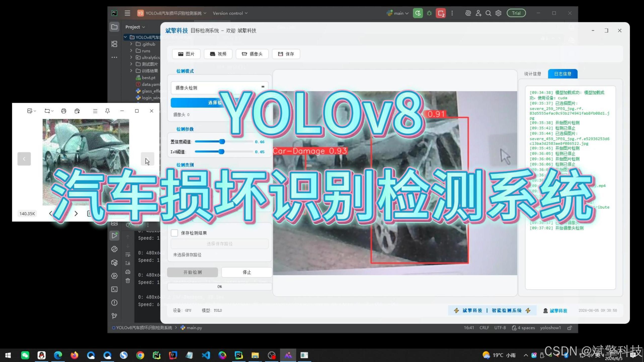Open WeChat from the taskbar
The width and height of the screenshot is (644, 362).
(25, 355)
